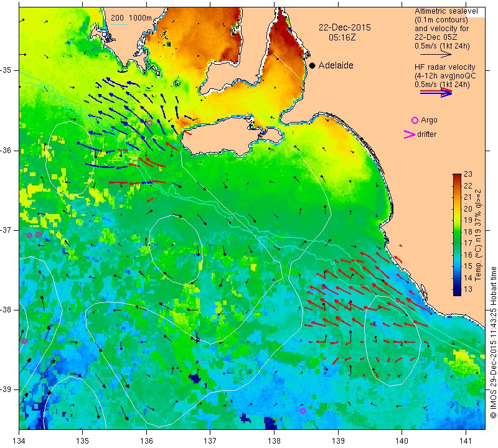Click the Argo float marker near Kangaroo Island
The width and height of the screenshot is (498, 448).
(x=149, y=123)
